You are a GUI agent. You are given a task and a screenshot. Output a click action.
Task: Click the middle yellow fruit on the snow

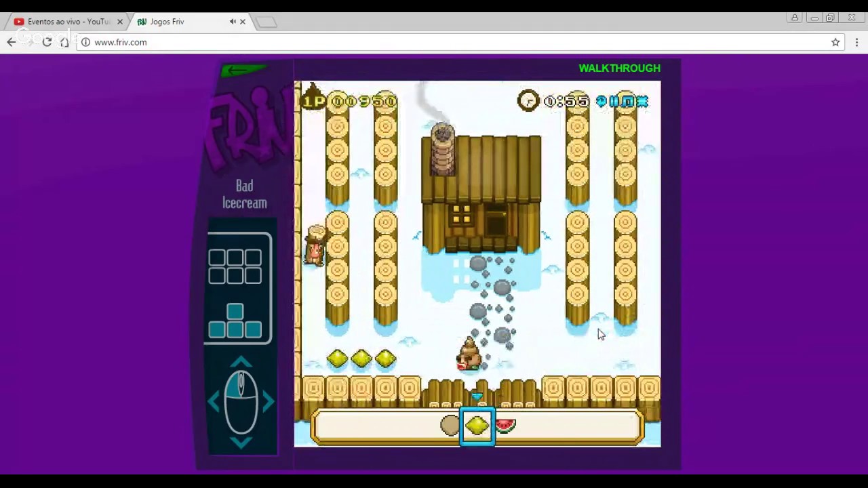click(361, 359)
